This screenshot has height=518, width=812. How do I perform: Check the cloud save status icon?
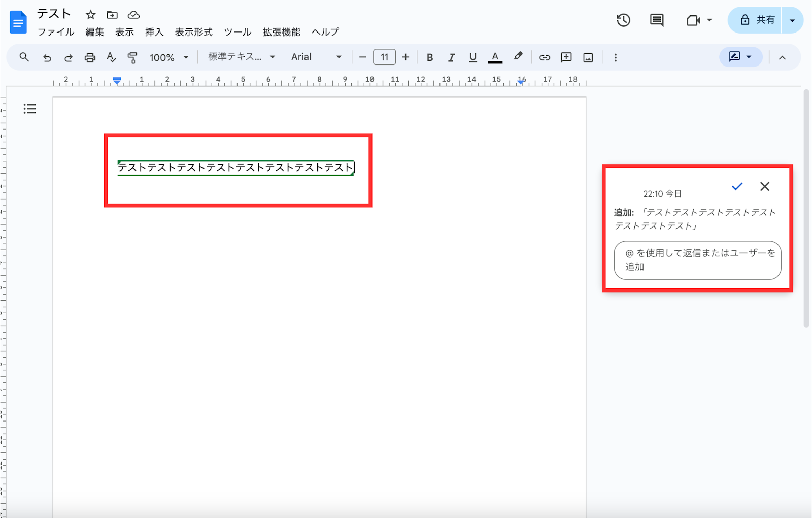[133, 15]
